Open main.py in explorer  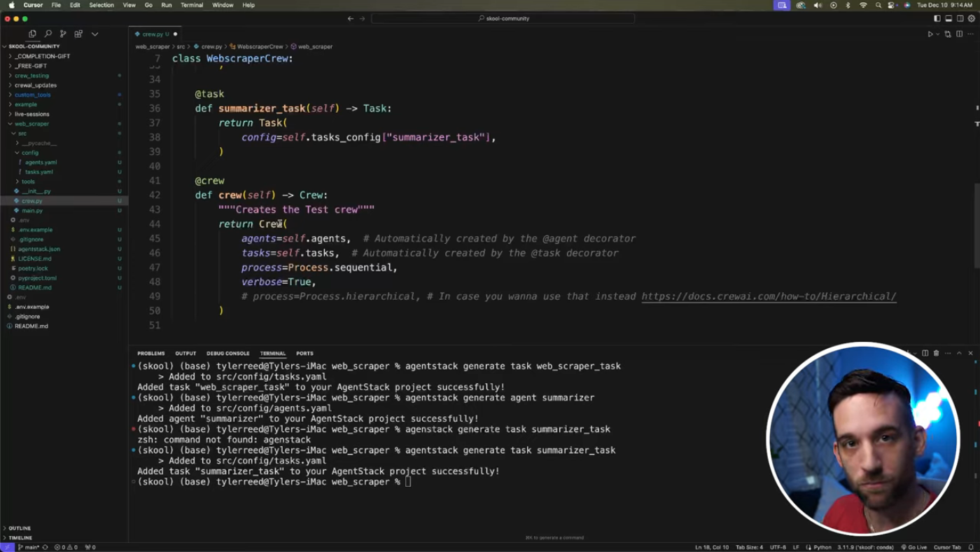point(32,211)
